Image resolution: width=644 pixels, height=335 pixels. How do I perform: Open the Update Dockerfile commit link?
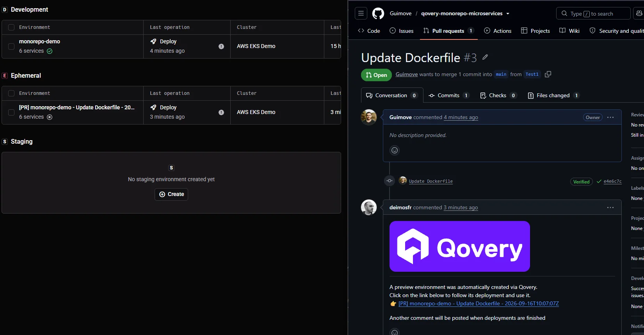click(431, 181)
